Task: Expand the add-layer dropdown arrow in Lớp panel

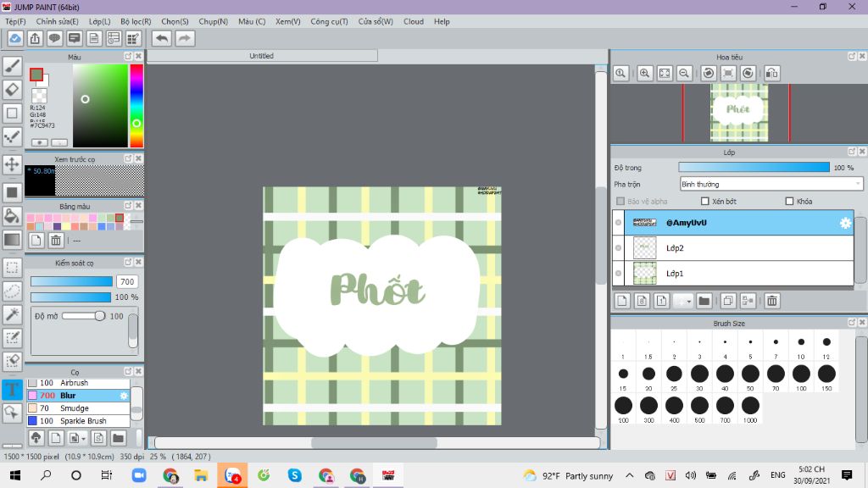Action: [689, 301]
